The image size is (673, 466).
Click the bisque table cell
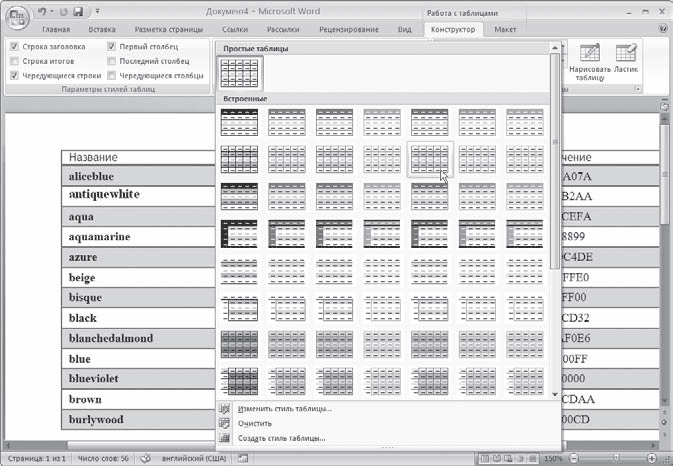coord(138,297)
